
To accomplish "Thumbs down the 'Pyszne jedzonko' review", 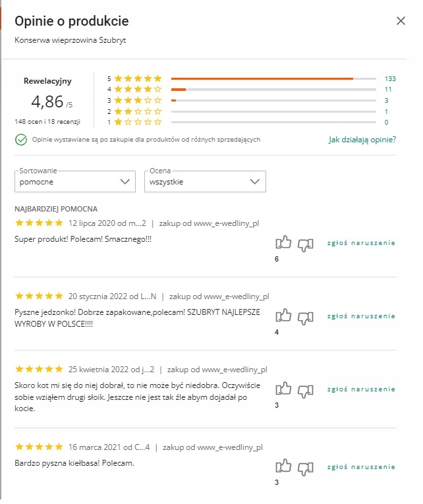I will [305, 318].
